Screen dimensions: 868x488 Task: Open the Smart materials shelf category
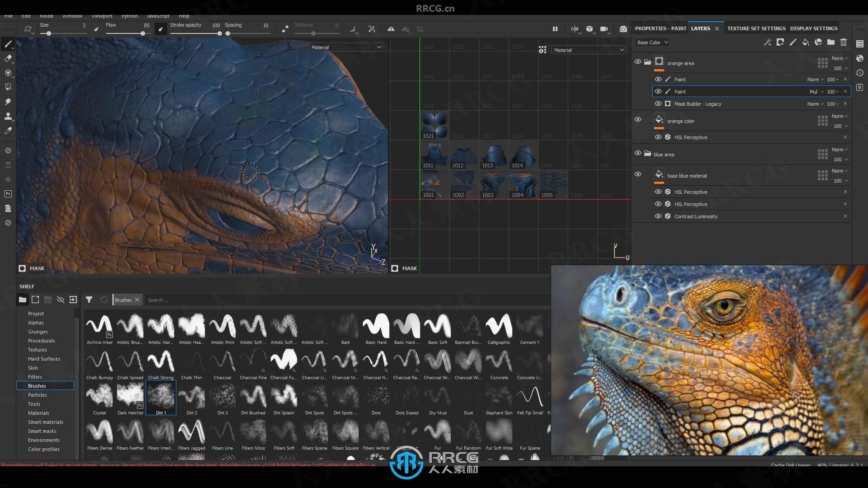click(x=46, y=422)
